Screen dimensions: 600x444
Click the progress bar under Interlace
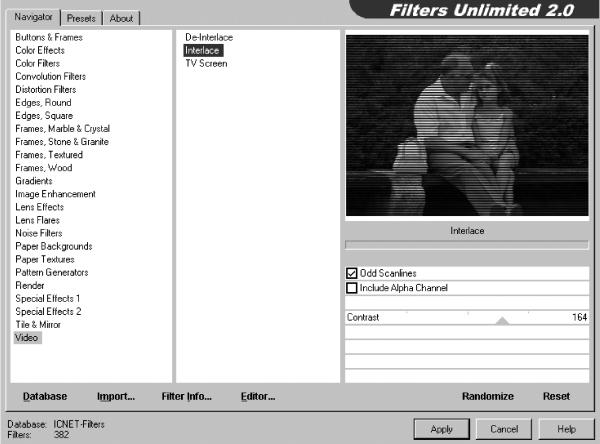coord(466,245)
